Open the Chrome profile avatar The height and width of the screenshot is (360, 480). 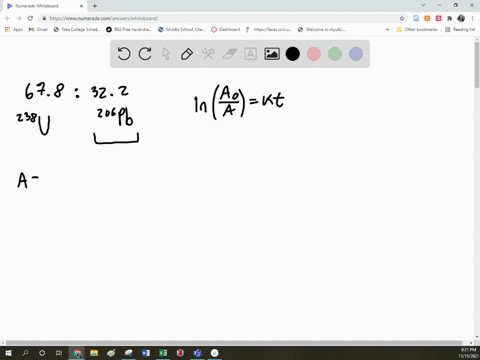tap(461, 18)
